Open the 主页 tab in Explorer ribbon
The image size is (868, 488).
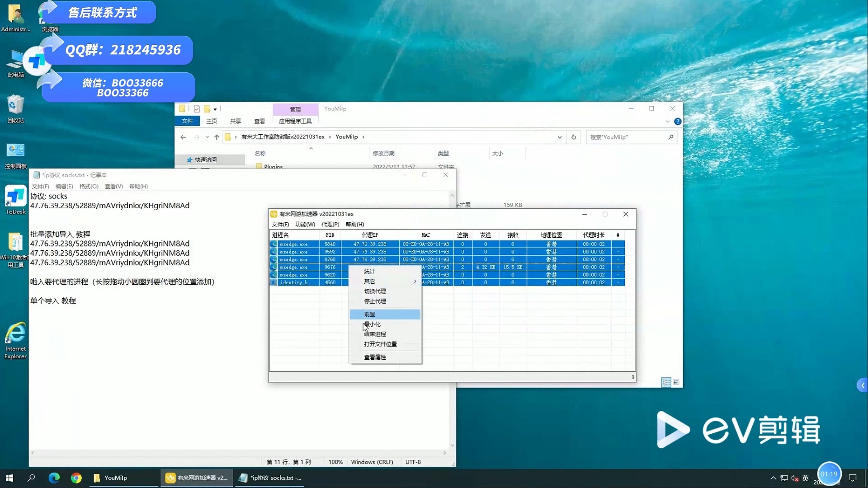tap(212, 121)
